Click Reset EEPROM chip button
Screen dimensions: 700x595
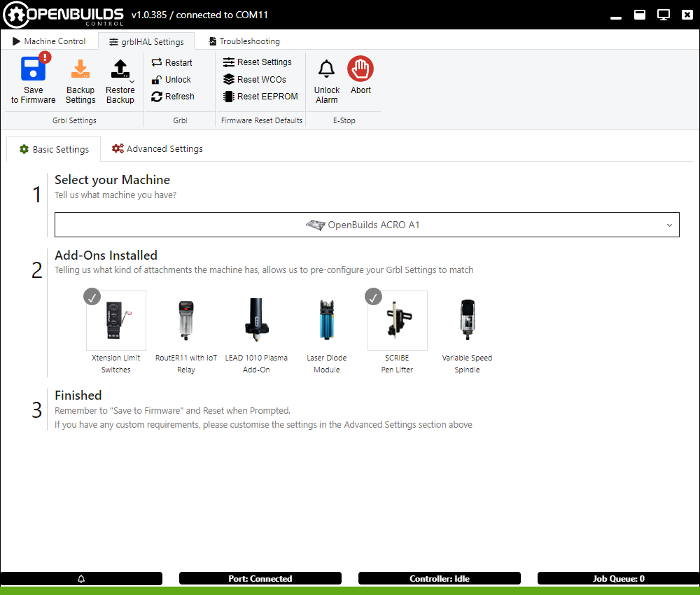click(260, 97)
